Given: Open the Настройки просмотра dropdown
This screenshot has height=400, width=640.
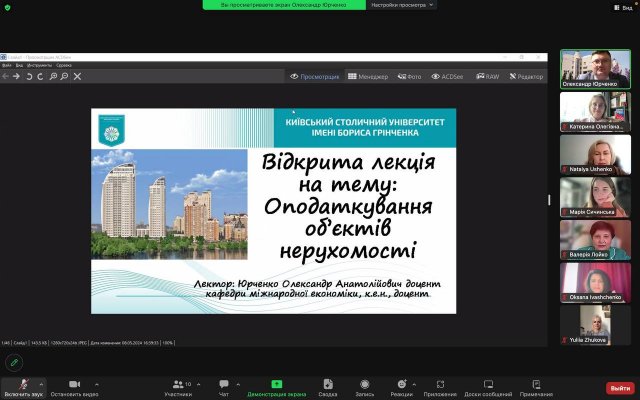Looking at the screenshot, I should [x=403, y=5].
